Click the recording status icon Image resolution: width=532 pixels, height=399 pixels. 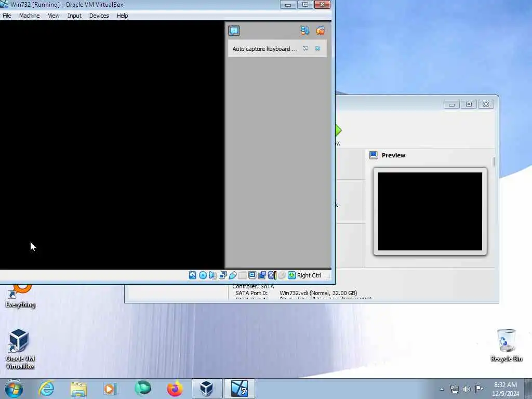pos(262,275)
